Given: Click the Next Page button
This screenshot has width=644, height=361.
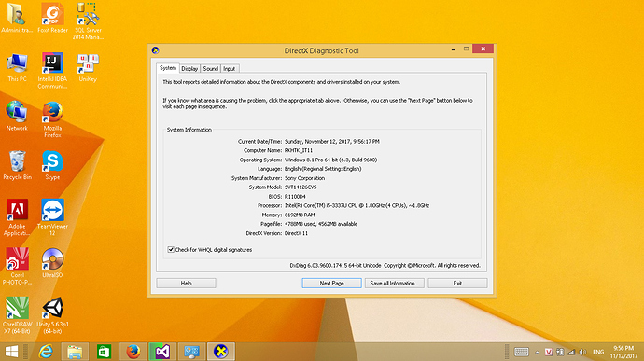Looking at the screenshot, I should tap(331, 283).
